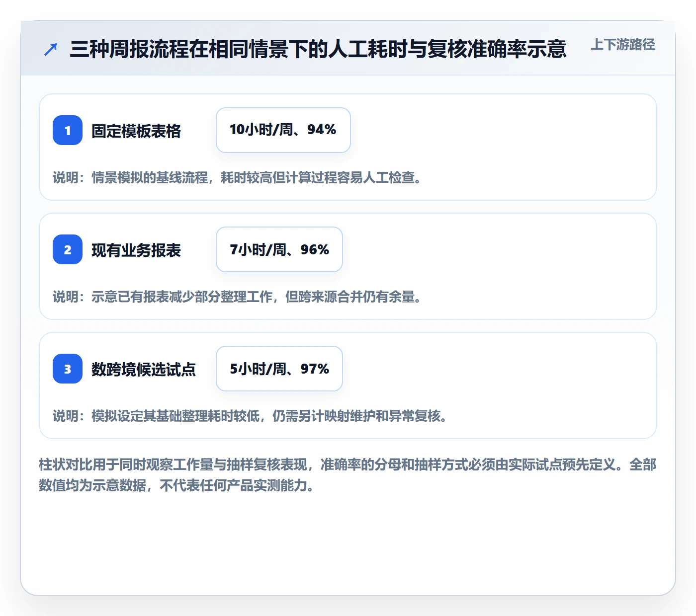Image resolution: width=696 pixels, height=616 pixels.
Task: Click the note starting with 情景模拟的基线流程
Action: (x=238, y=177)
